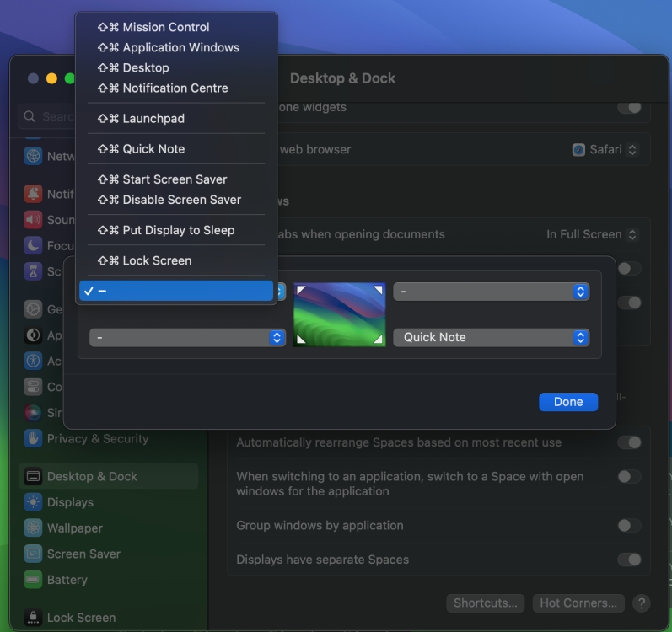Open Accessibility icon in sidebar
Viewport: 672px width, 632px height.
(x=33, y=361)
